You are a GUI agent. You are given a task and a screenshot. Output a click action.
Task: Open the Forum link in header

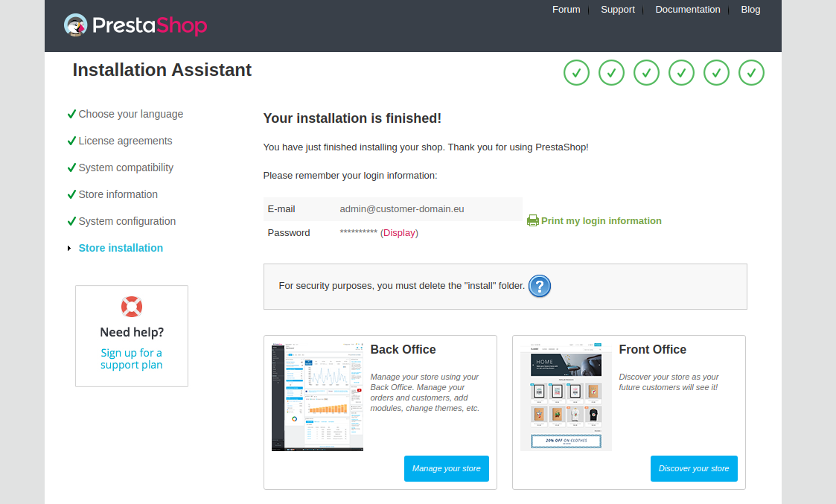(x=566, y=10)
